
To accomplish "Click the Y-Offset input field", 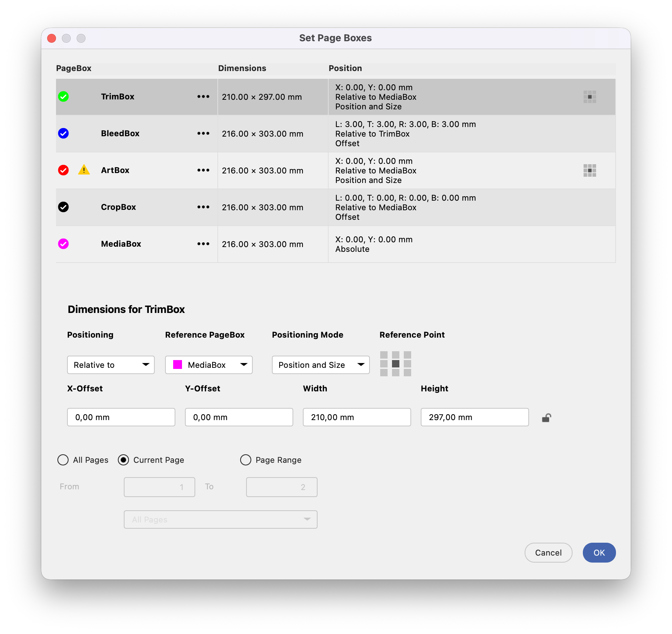I will tap(239, 417).
